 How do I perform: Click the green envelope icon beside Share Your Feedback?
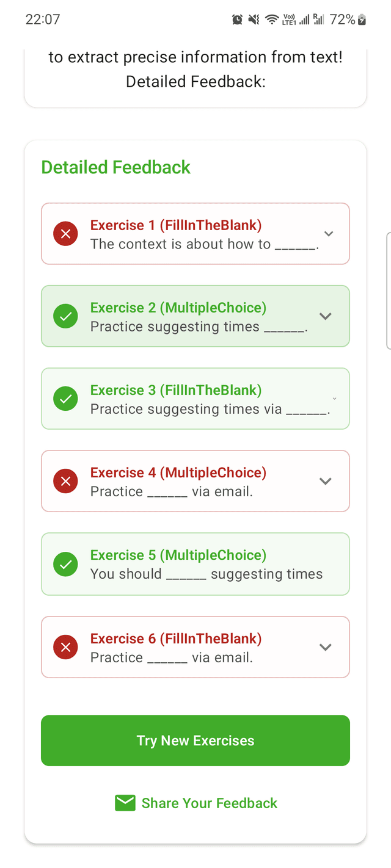(x=125, y=803)
